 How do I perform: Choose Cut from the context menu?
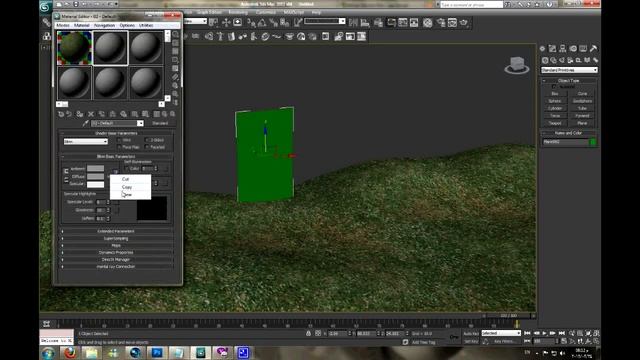point(130,179)
